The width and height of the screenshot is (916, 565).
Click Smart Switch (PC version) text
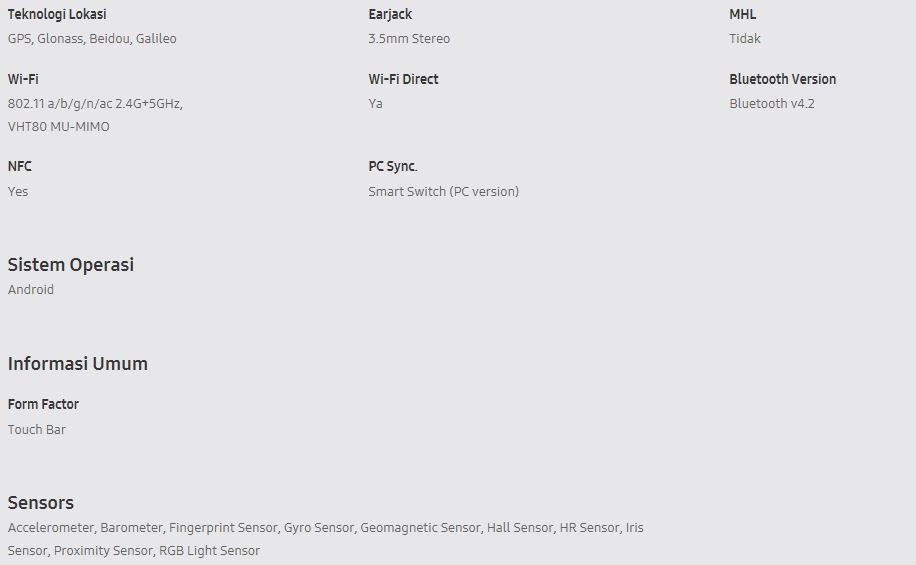[443, 192]
